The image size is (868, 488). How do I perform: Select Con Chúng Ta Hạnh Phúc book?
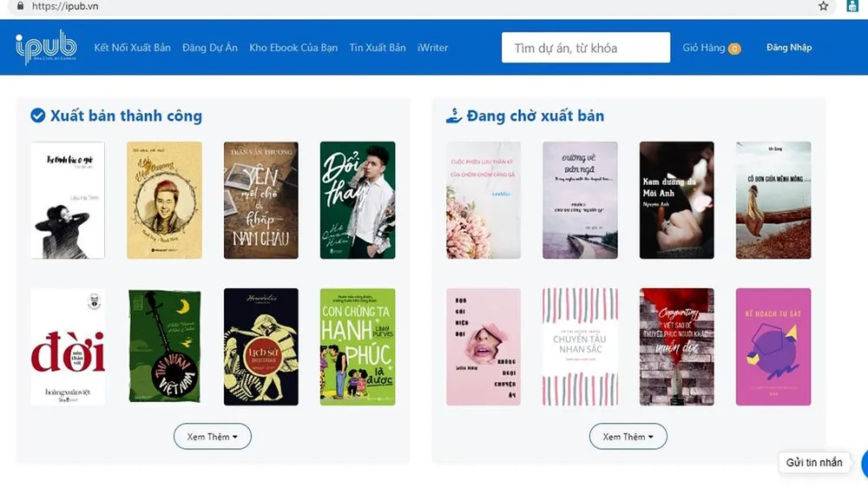point(358,346)
